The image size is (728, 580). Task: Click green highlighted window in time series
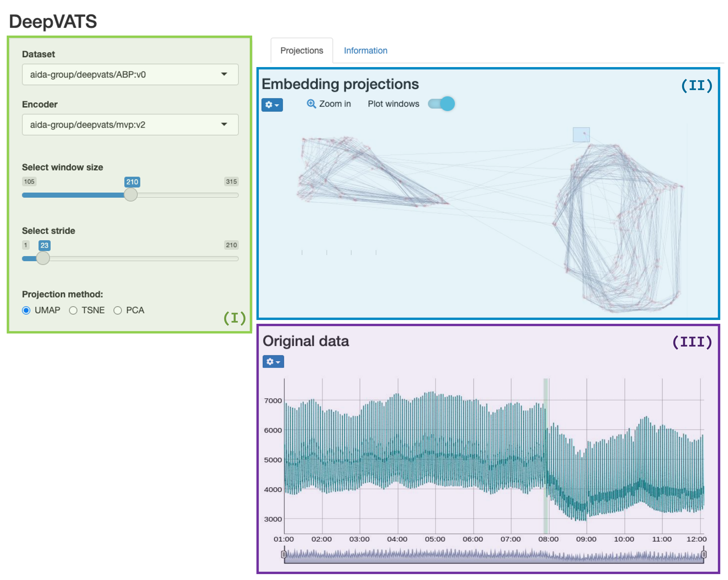pos(545,456)
